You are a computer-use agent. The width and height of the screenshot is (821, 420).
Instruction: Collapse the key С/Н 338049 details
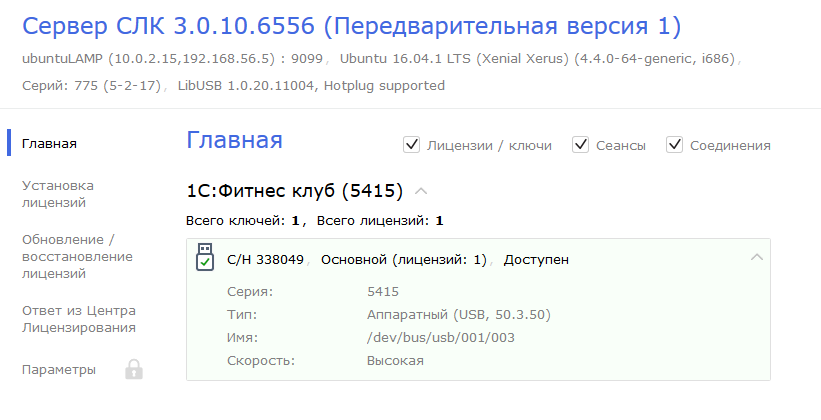tap(757, 258)
